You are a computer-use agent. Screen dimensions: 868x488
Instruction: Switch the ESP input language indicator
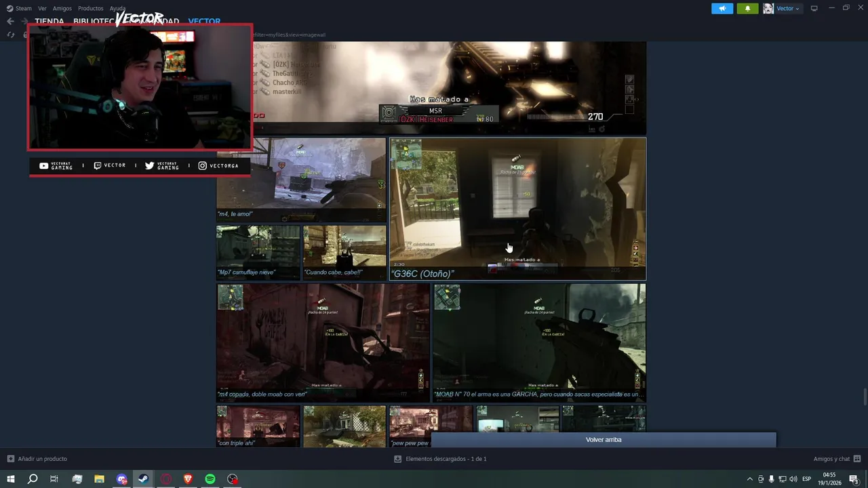(x=807, y=479)
